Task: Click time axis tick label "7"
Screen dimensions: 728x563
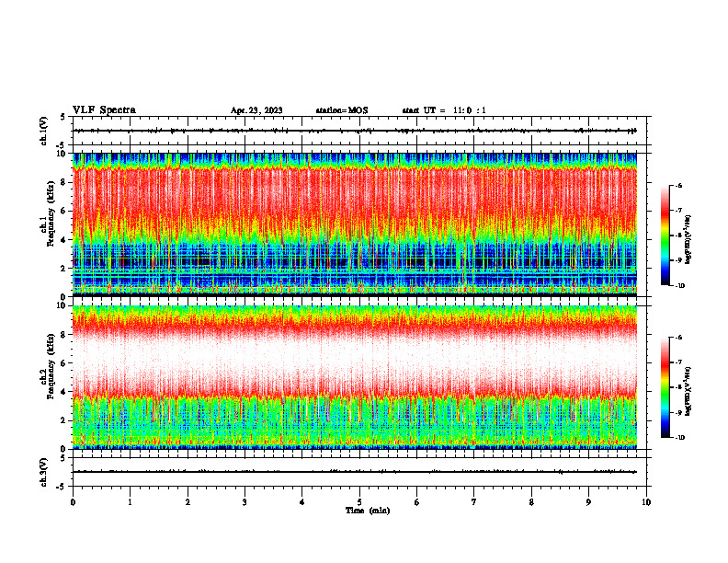Action: (x=474, y=502)
